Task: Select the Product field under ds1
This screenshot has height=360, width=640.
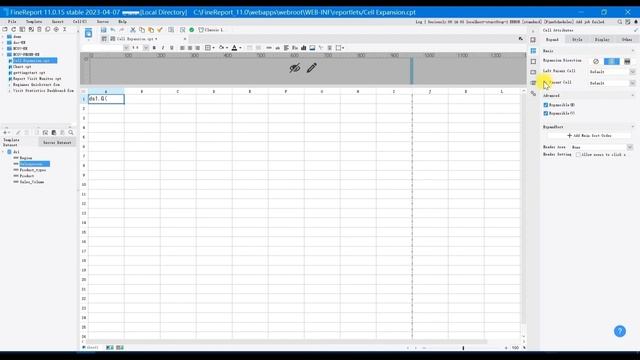Action: click(x=27, y=176)
